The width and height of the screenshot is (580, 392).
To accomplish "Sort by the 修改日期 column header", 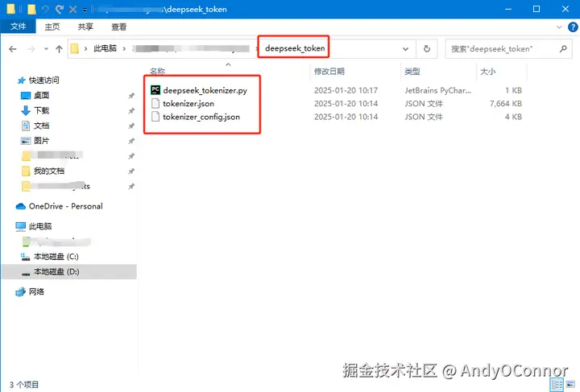I will (x=329, y=72).
